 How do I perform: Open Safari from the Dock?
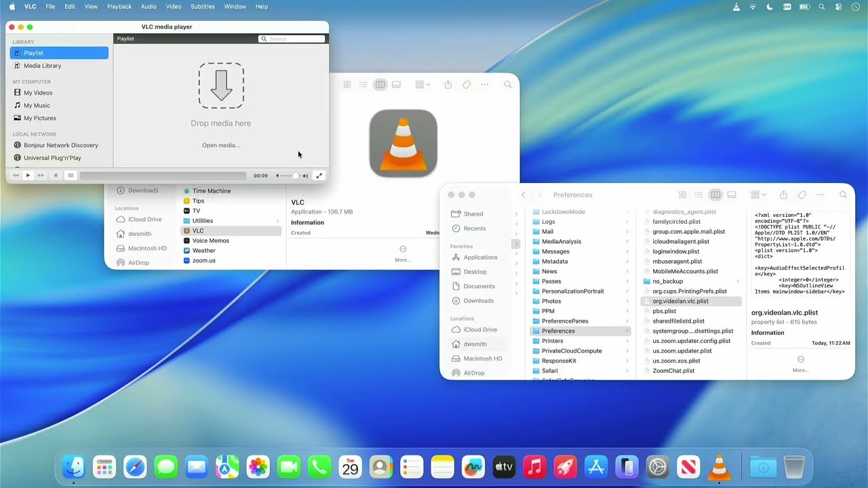(x=135, y=466)
